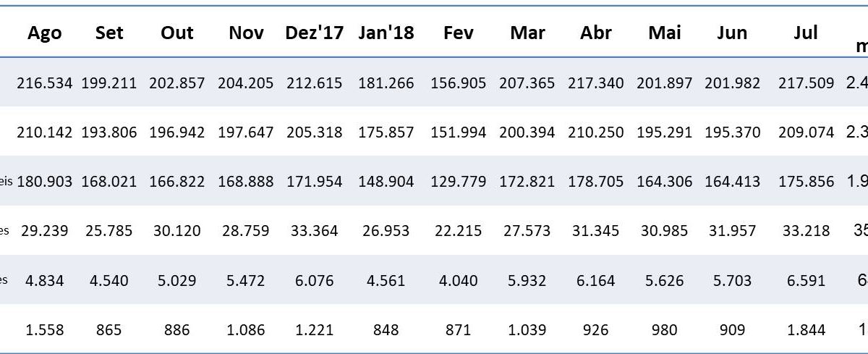Select the cell with value 156.905

click(x=456, y=83)
